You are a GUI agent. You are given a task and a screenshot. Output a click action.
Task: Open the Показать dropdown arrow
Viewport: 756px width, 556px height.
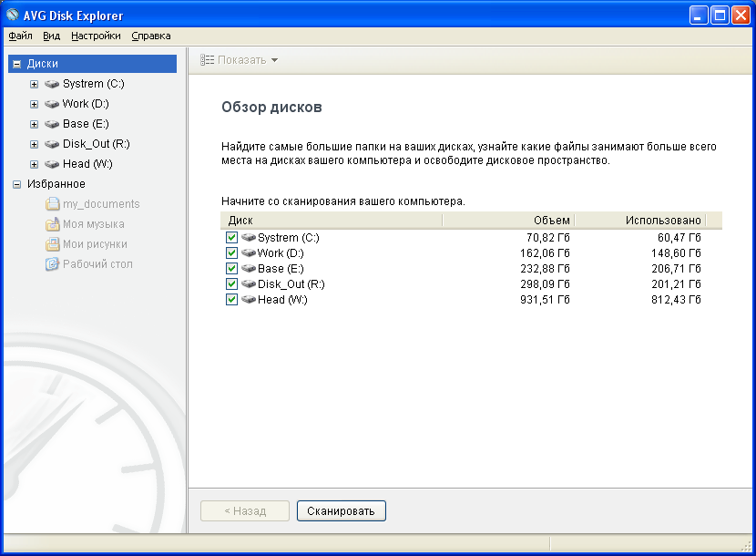pos(274,60)
